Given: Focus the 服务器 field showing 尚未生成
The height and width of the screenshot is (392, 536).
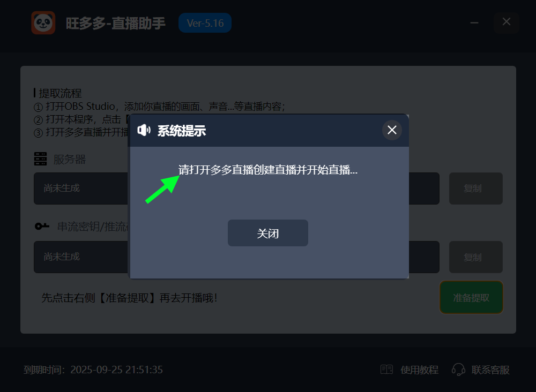Looking at the screenshot, I should (236, 189).
